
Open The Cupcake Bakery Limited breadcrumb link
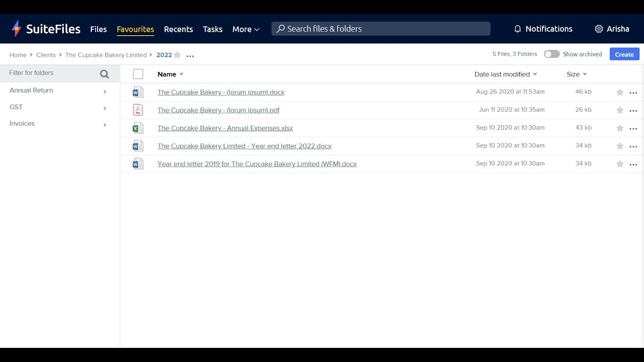[x=106, y=55]
